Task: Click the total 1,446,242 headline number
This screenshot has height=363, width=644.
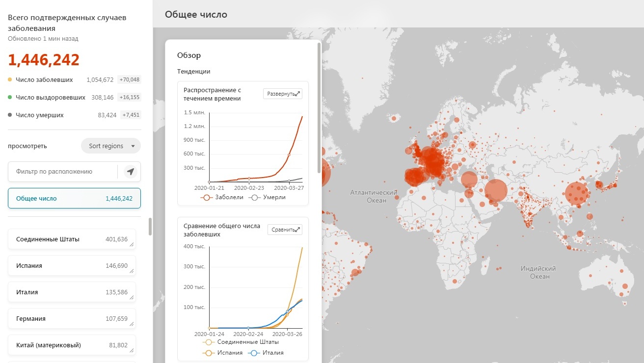Action: (x=44, y=60)
